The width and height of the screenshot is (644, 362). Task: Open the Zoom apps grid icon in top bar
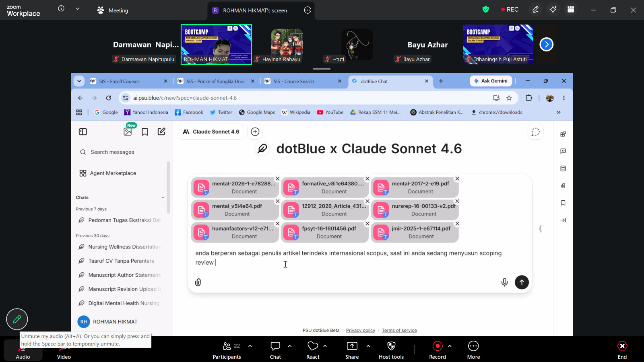pos(571,10)
